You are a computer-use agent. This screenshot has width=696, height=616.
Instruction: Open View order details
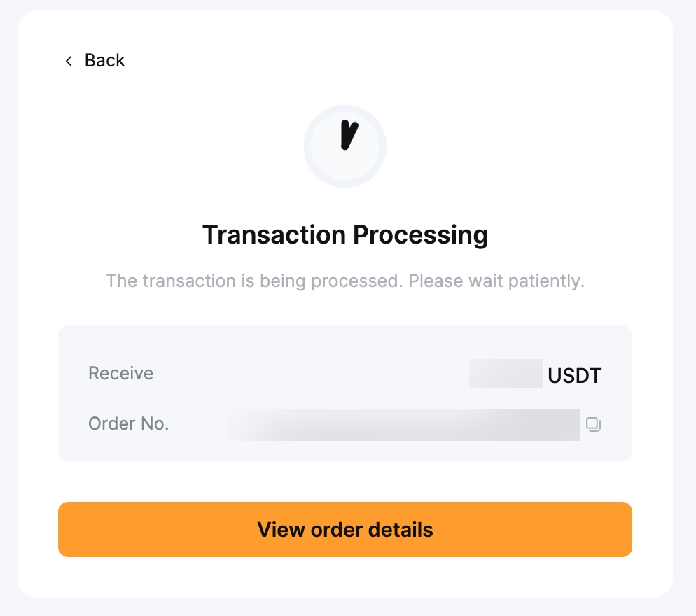tap(344, 529)
